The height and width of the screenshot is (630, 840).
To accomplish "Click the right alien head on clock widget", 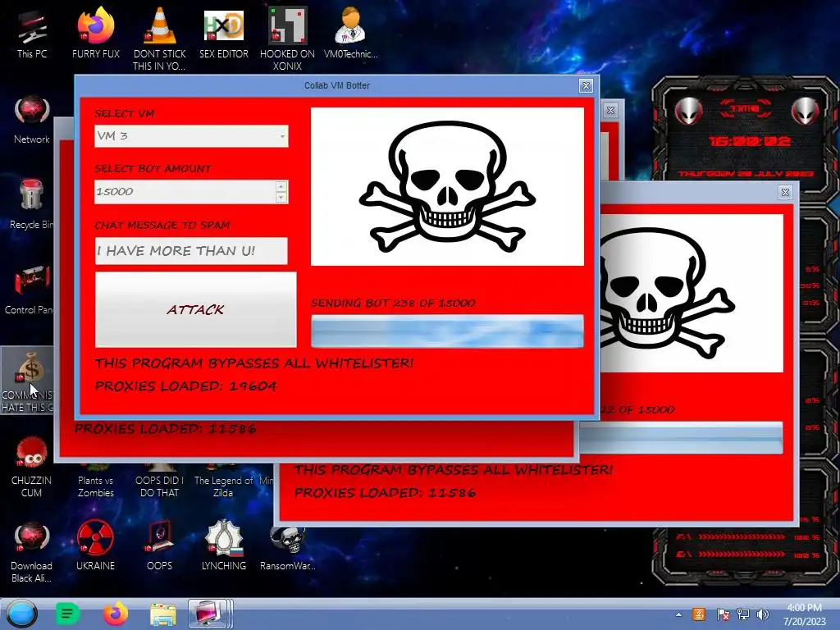I will click(x=806, y=112).
